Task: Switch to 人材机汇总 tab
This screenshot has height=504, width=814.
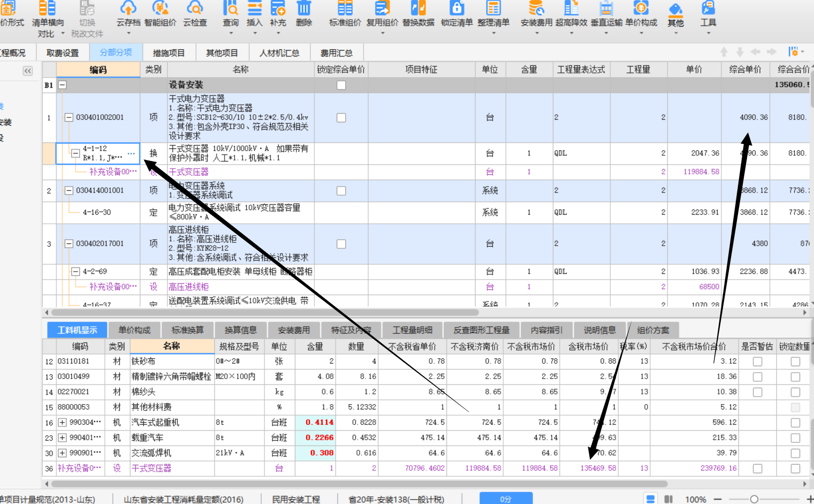Action: coord(279,53)
